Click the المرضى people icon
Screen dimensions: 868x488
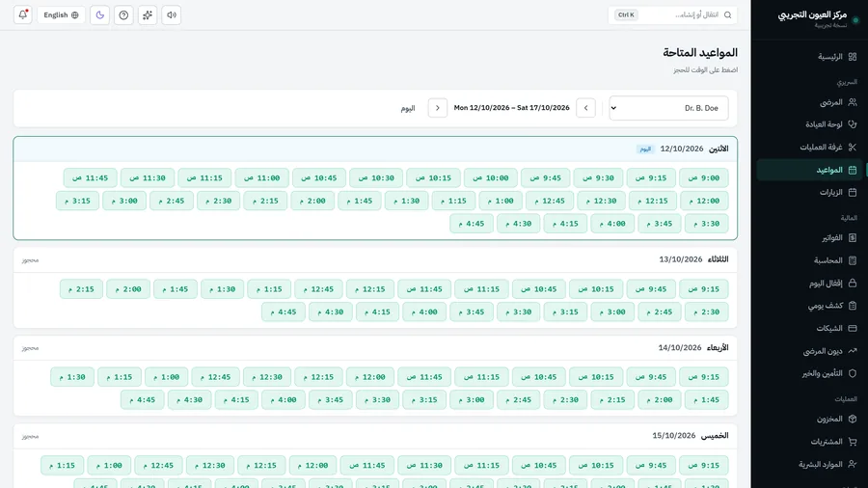click(x=853, y=102)
